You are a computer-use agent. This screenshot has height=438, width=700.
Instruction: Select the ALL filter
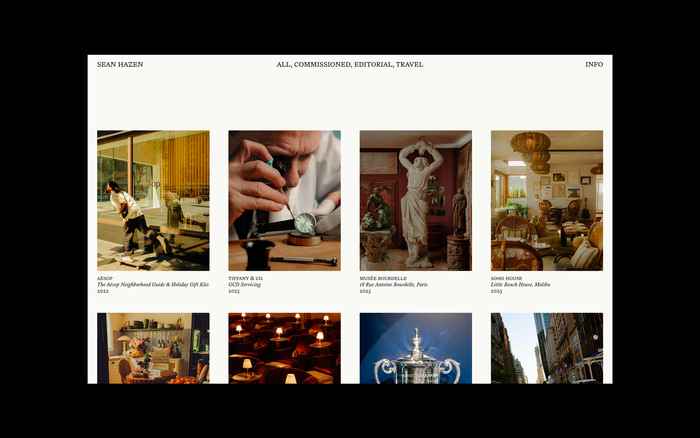pyautogui.click(x=283, y=64)
